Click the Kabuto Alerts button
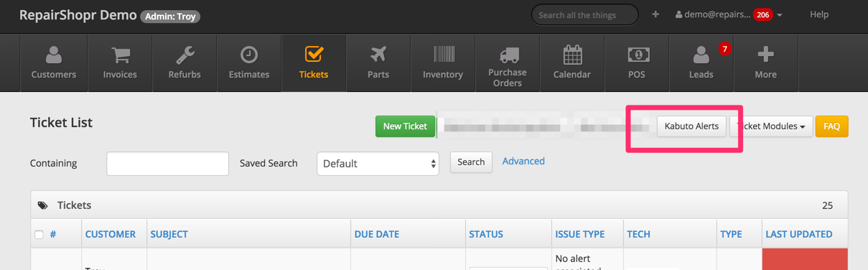The width and height of the screenshot is (868, 270). (x=691, y=126)
